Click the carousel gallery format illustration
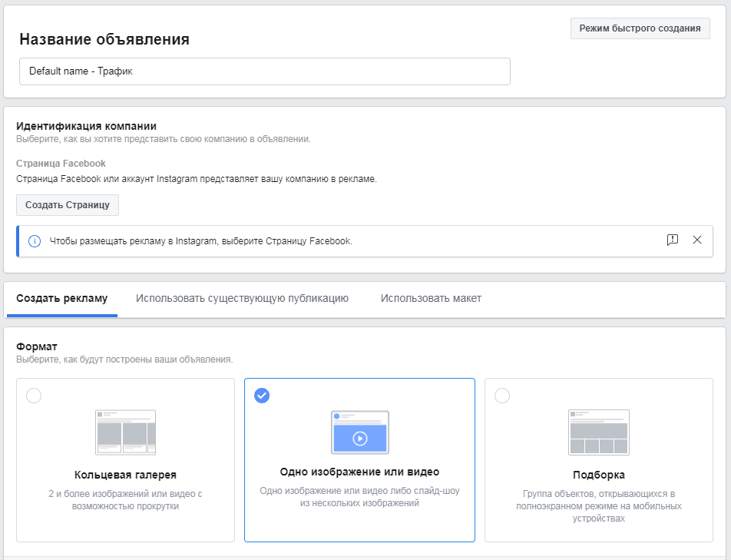Screen dimensions: 731x560 click(x=125, y=432)
